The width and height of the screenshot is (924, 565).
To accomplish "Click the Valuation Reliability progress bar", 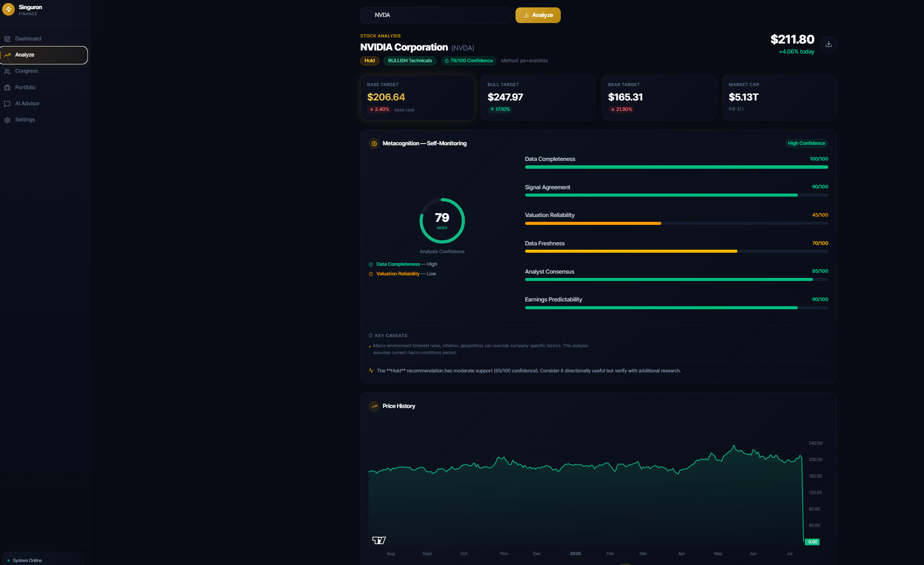I will 676,224.
